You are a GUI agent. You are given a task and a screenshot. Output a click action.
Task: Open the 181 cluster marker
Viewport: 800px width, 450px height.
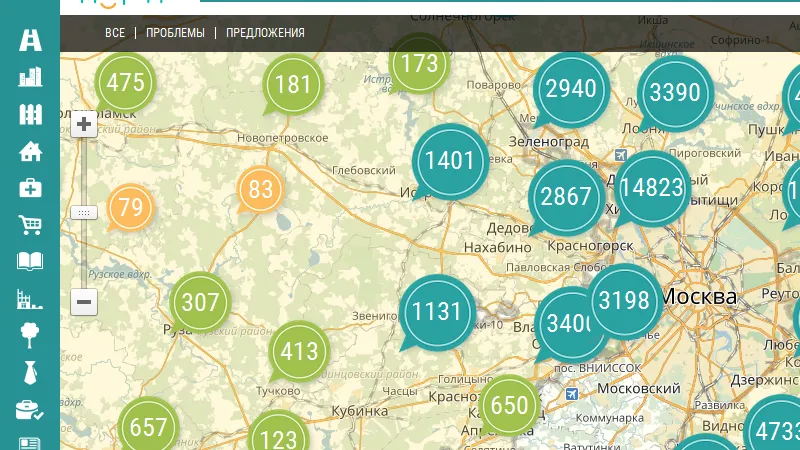(293, 85)
